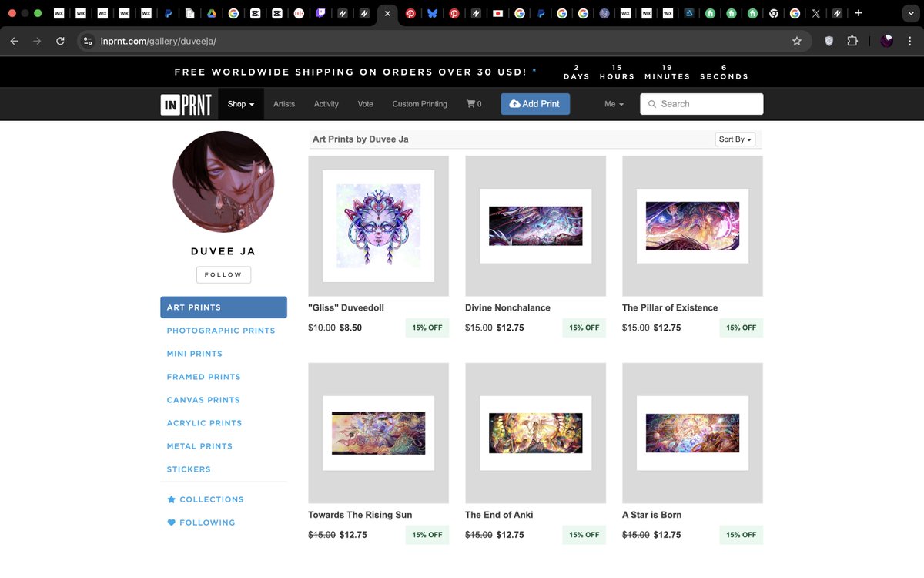Switch to the Bluesky butterfly tab
Viewport: 924px width, 578px height.
tap(433, 13)
